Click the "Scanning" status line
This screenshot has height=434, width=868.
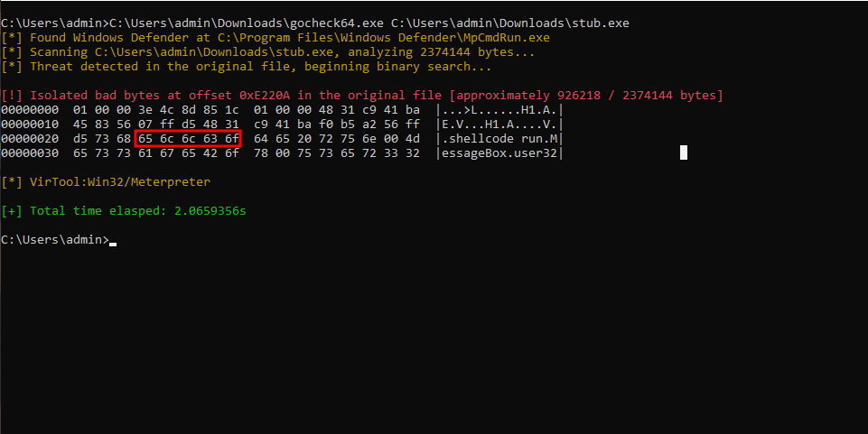(282, 51)
